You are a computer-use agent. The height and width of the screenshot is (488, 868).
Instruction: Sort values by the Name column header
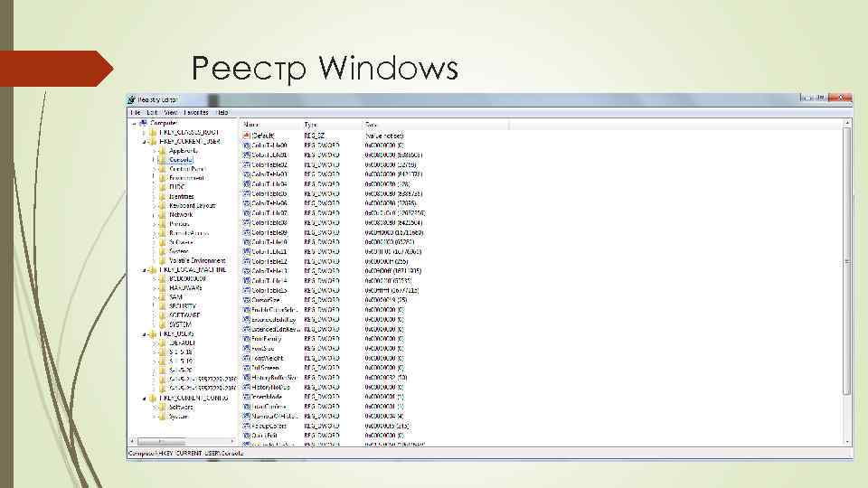(x=271, y=125)
